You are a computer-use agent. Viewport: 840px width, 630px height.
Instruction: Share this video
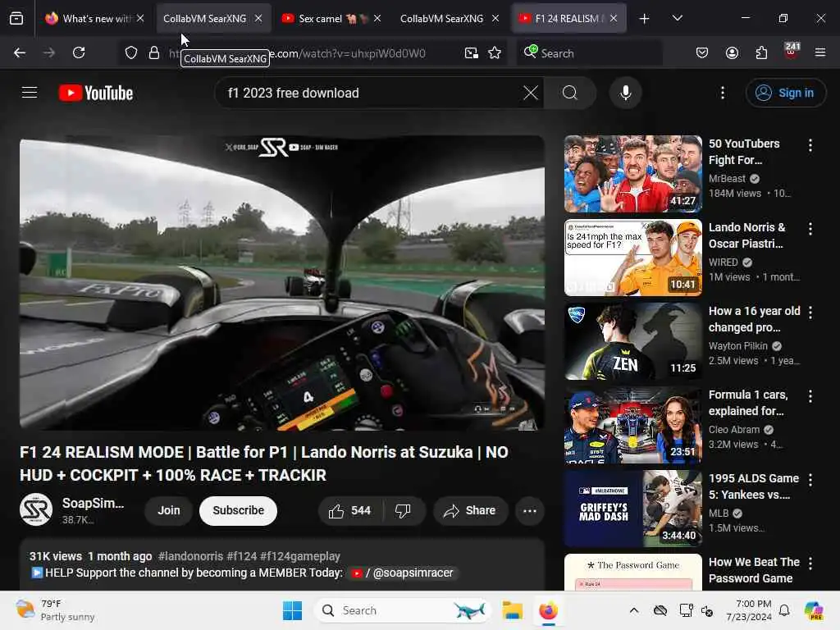tap(470, 510)
